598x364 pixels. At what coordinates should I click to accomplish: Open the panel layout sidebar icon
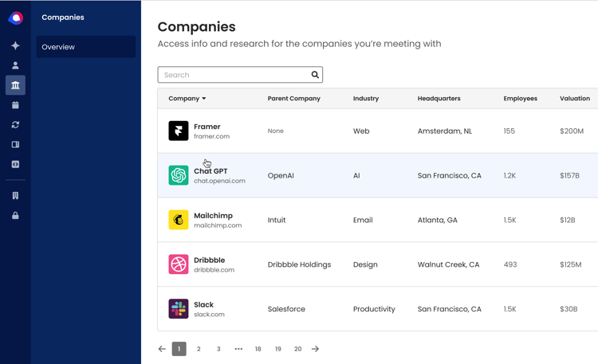pos(15,144)
